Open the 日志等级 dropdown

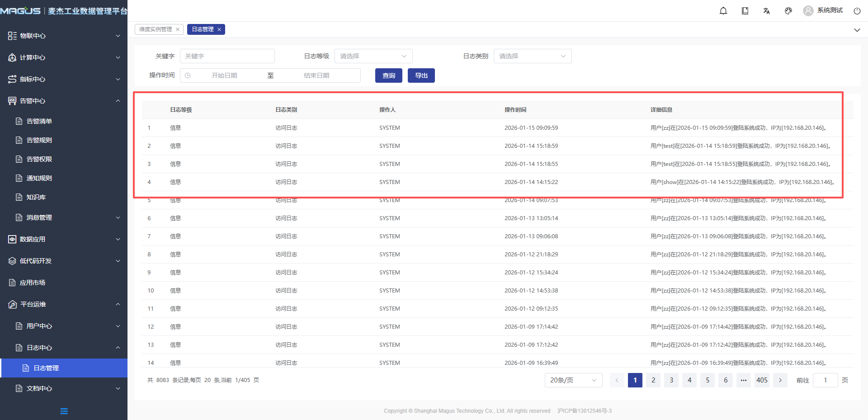coord(373,56)
